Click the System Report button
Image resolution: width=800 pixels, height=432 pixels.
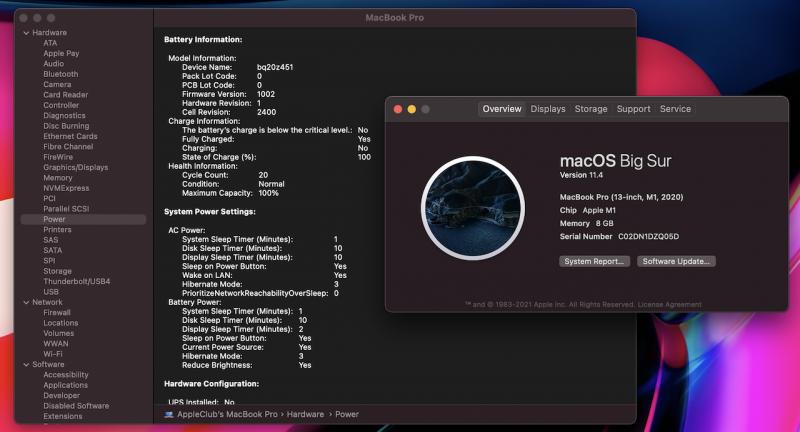pyautogui.click(x=594, y=261)
